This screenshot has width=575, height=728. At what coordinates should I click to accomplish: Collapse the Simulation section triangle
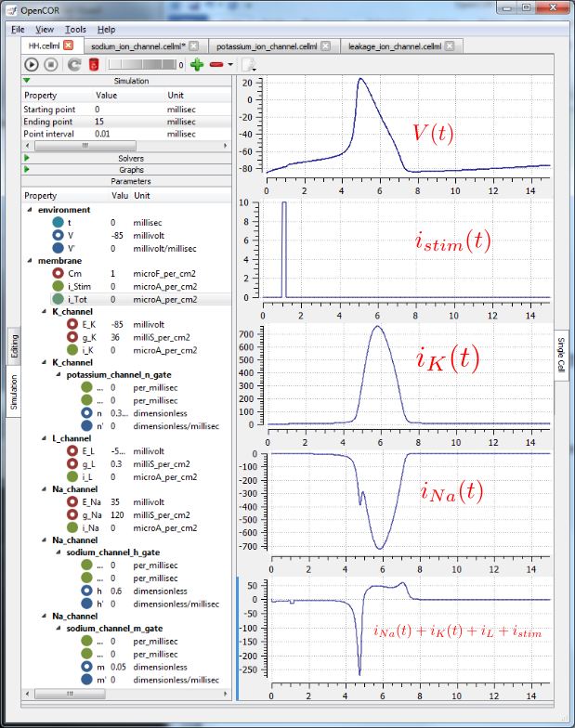tap(27, 80)
